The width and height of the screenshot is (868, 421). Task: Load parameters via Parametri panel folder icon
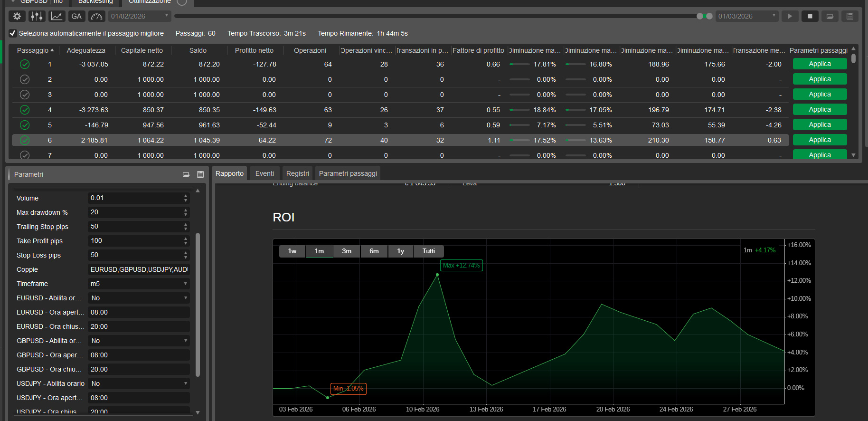pos(186,174)
